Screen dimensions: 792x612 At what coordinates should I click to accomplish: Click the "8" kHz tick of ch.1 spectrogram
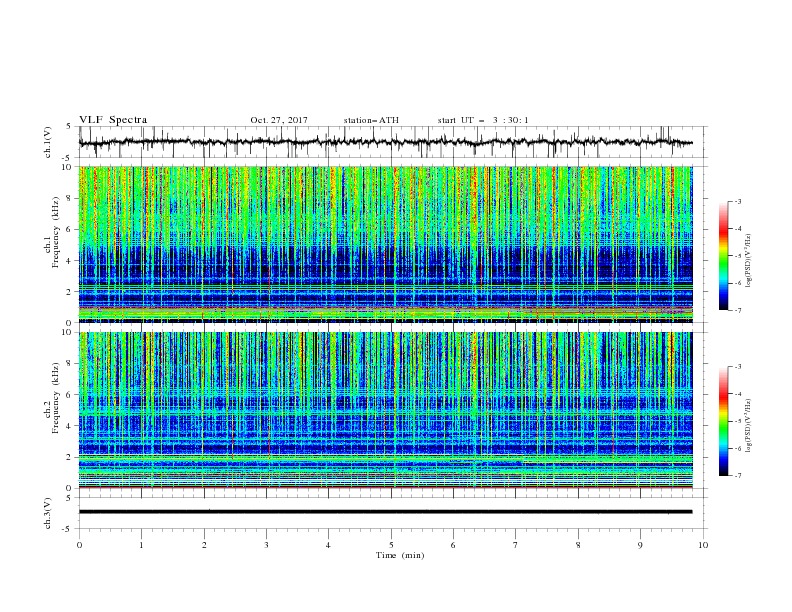pos(71,198)
